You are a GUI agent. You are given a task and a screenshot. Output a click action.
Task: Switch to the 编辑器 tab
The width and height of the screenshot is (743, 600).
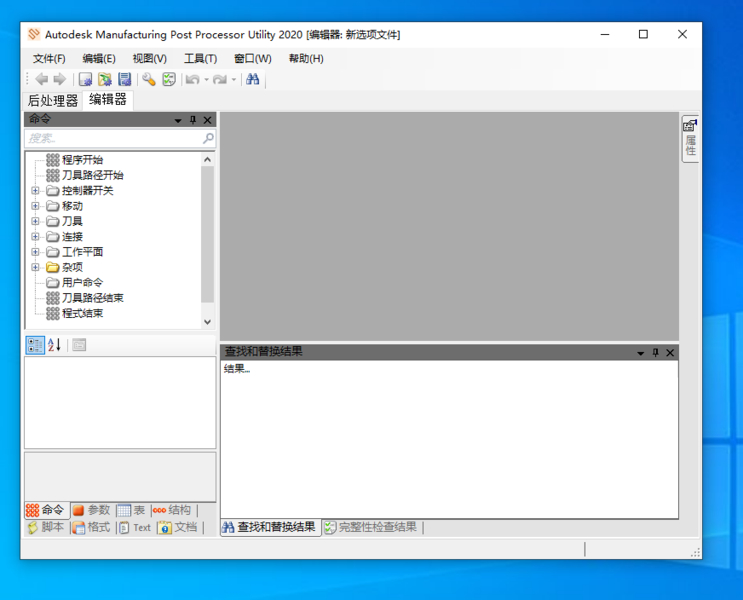[108, 100]
